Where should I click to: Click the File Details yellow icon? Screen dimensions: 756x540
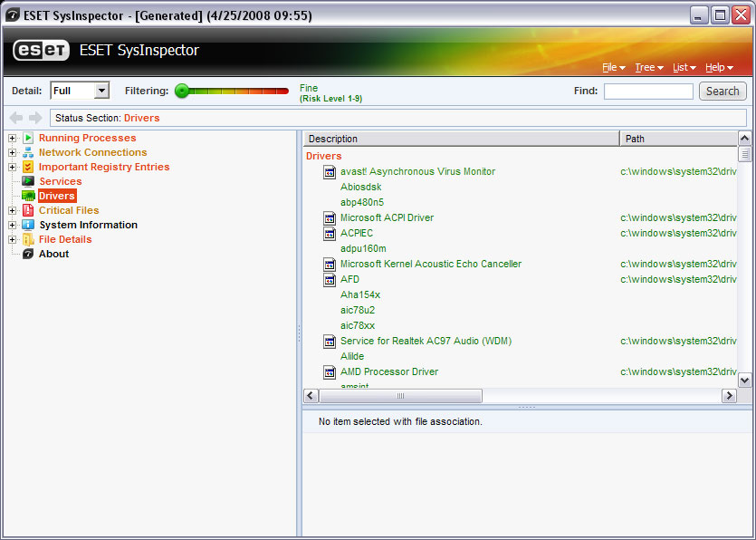pos(28,239)
